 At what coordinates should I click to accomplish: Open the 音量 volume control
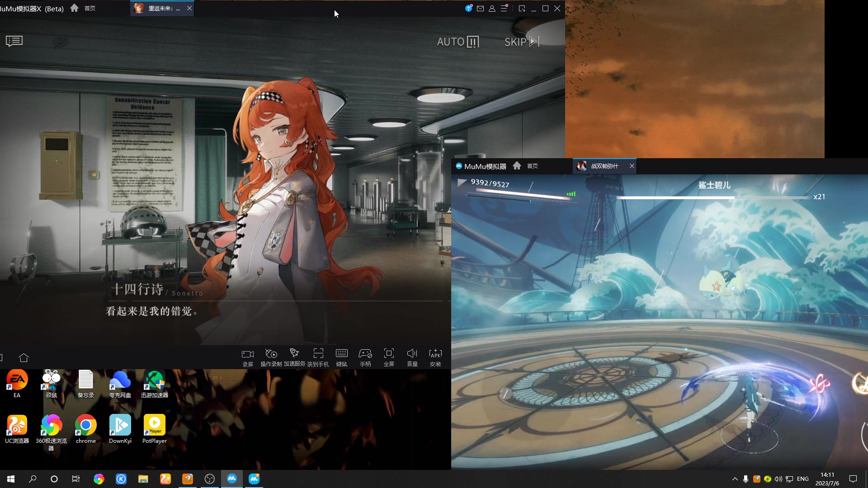pyautogui.click(x=412, y=357)
